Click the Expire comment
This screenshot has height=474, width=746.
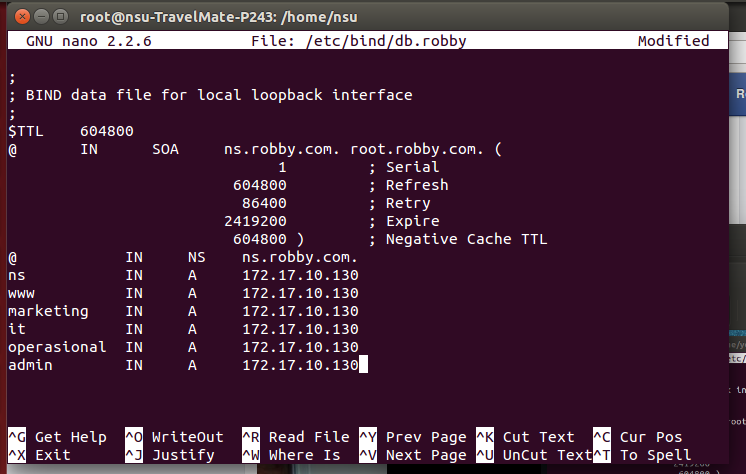[404, 221]
